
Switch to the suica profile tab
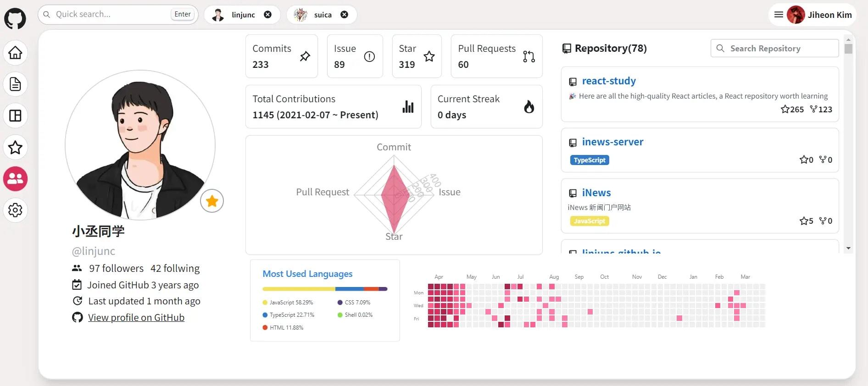[x=323, y=15]
